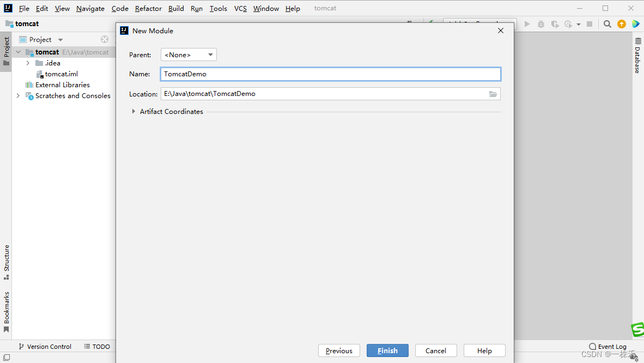Click the Cancel button
The image size is (644, 363).
pos(436,350)
